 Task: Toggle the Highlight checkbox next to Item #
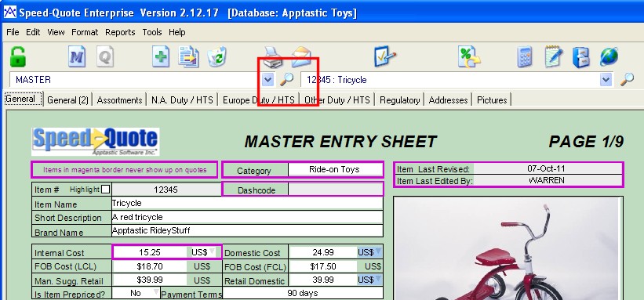(106, 190)
